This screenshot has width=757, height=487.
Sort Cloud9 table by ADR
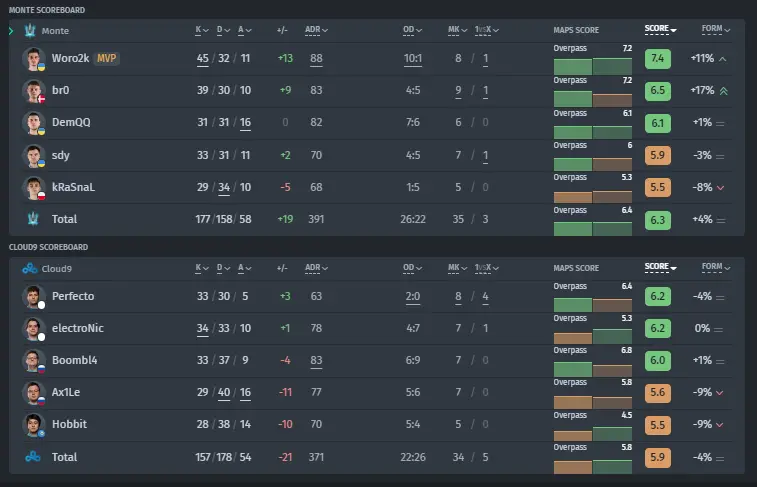point(316,268)
